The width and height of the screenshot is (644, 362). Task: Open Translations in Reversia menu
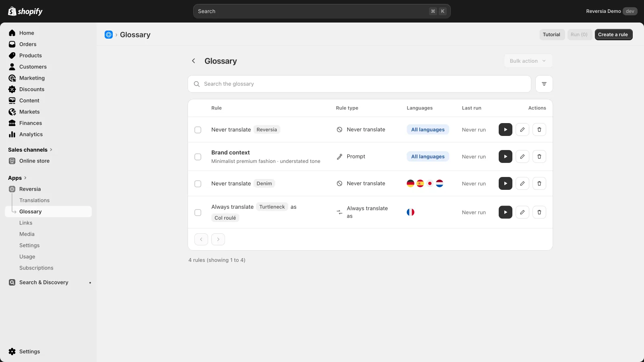(x=35, y=200)
